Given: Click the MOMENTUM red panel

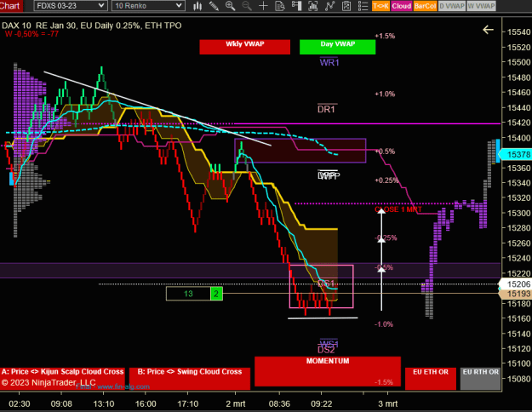Looking at the screenshot, I should click(328, 371).
